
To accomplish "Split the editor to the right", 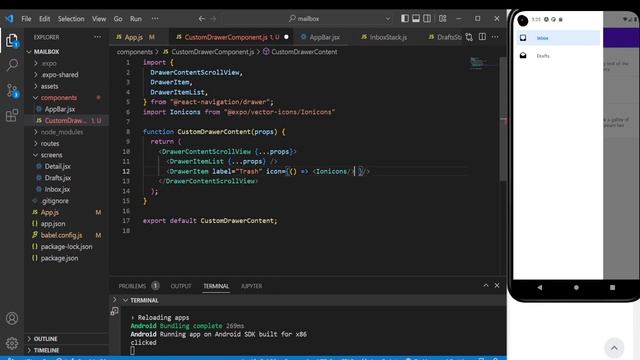I will [x=482, y=37].
